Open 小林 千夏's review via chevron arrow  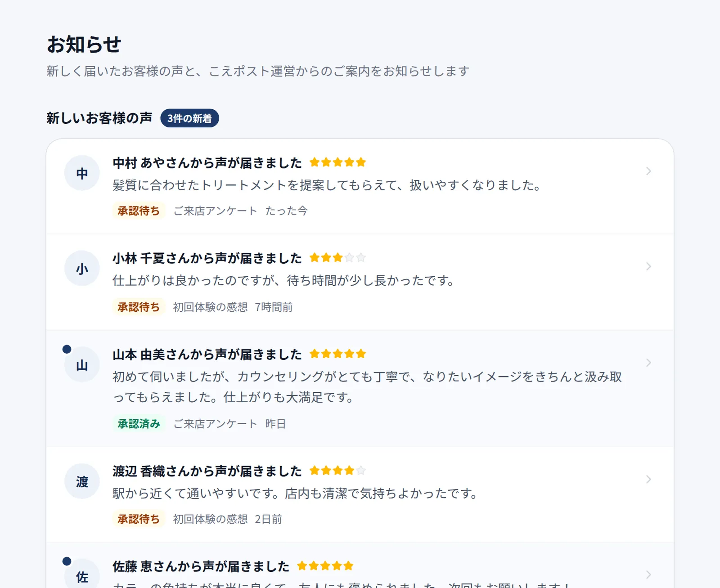pyautogui.click(x=648, y=266)
